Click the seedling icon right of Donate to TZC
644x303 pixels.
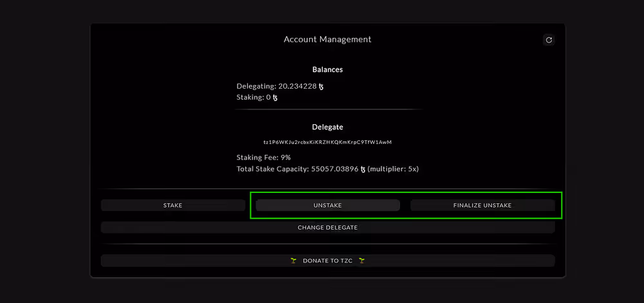[362, 261]
